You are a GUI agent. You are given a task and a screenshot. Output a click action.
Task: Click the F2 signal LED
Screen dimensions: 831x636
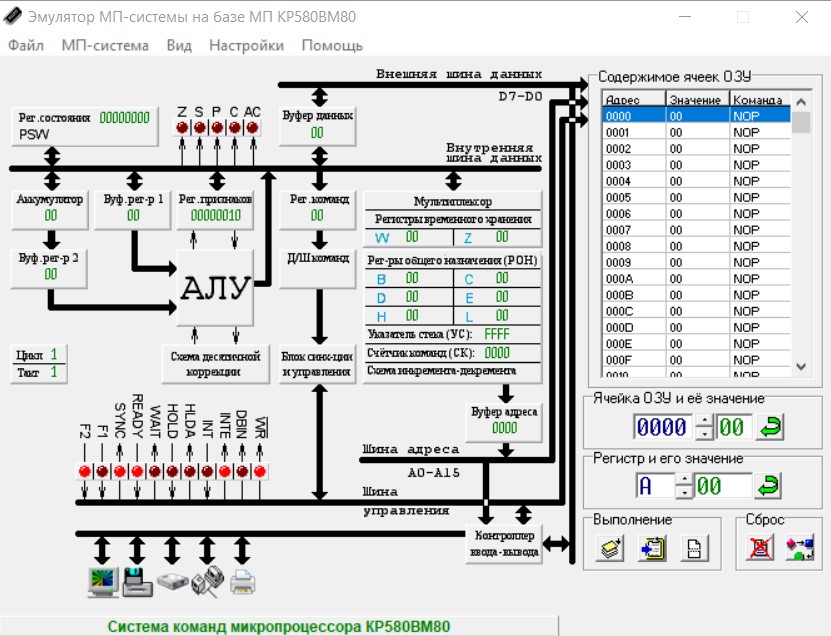84,471
